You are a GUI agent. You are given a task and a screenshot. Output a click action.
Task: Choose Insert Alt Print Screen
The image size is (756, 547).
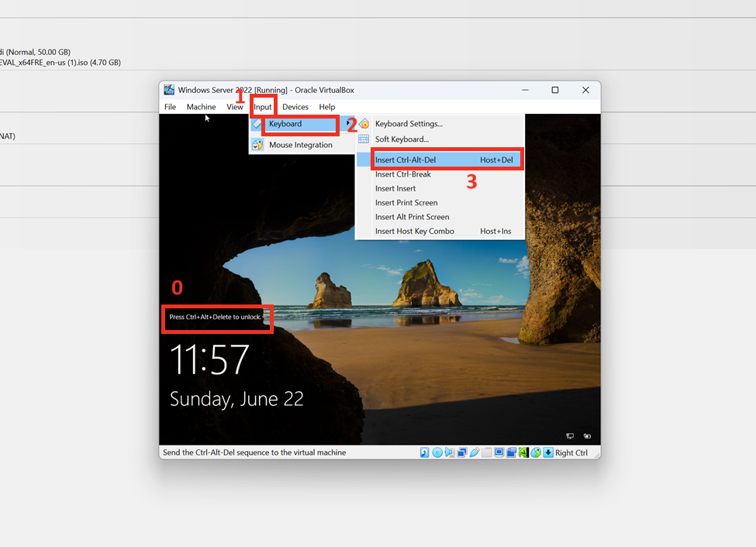440,217
